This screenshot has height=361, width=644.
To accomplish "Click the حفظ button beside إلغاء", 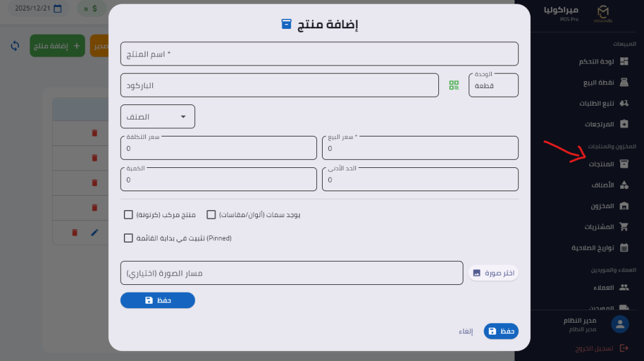I will click(501, 331).
